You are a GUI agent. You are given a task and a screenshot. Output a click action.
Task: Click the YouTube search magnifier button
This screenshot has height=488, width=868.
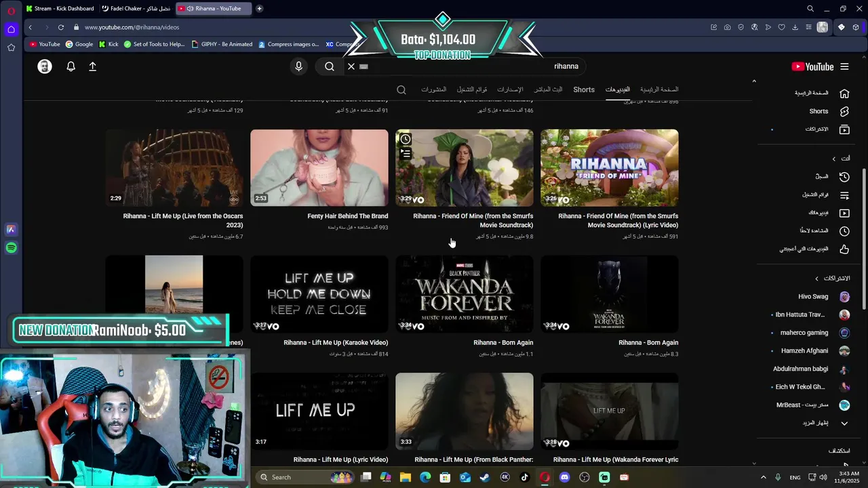point(330,66)
